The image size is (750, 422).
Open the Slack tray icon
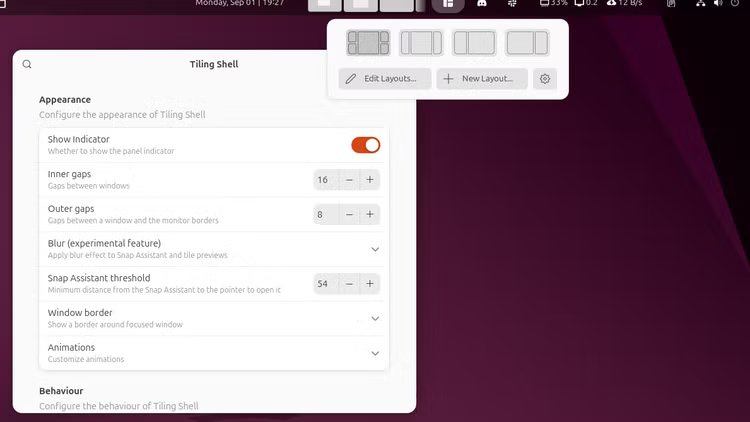(x=512, y=3)
